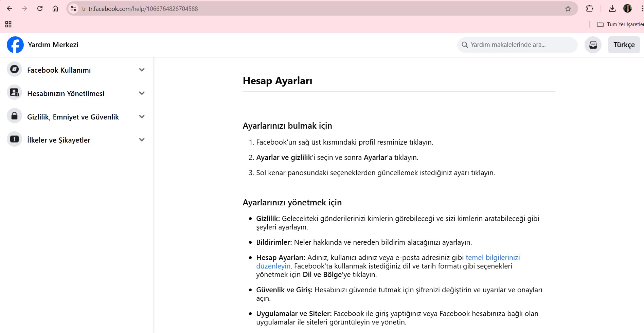The width and height of the screenshot is (644, 333).
Task: Click the İlkeler ve Şikayetler icon
Action: pos(14,139)
